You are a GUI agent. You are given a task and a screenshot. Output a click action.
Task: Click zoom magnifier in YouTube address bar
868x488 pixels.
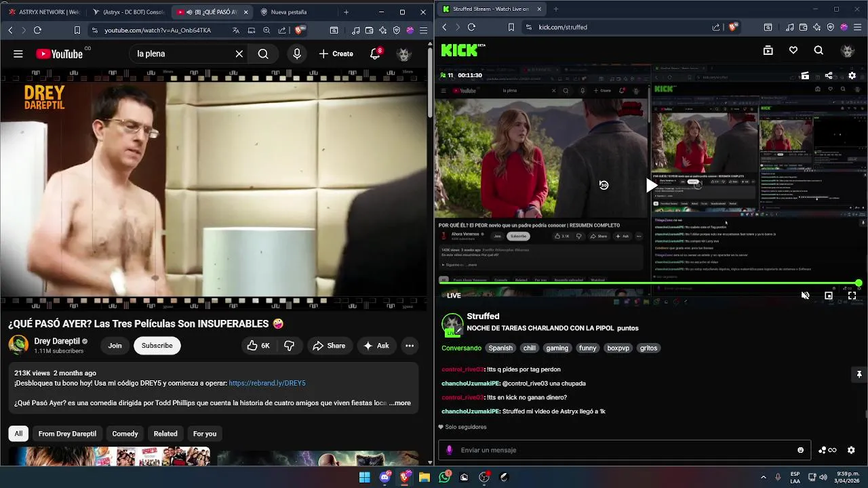267,30
